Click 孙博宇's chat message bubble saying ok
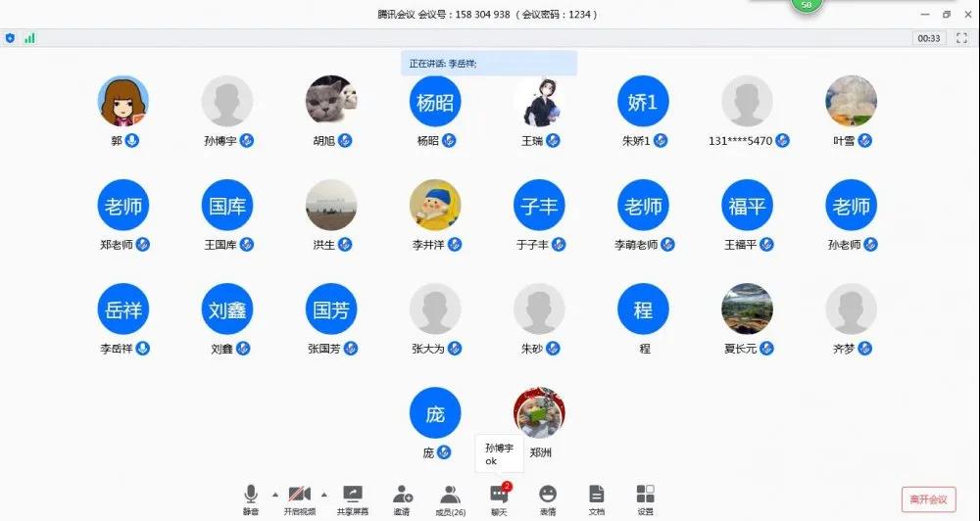Screen dimensions: 980x521 (499, 454)
